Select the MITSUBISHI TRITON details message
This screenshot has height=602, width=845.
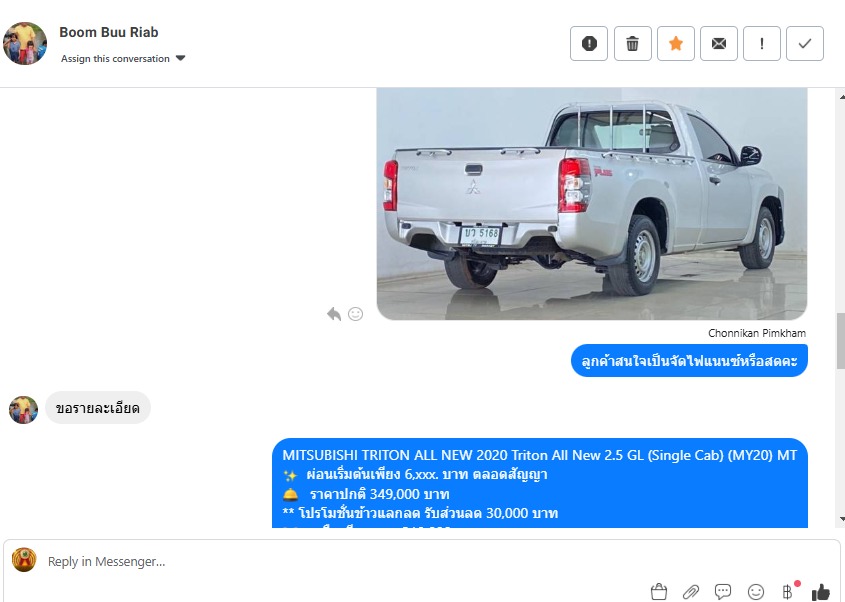pyautogui.click(x=539, y=483)
